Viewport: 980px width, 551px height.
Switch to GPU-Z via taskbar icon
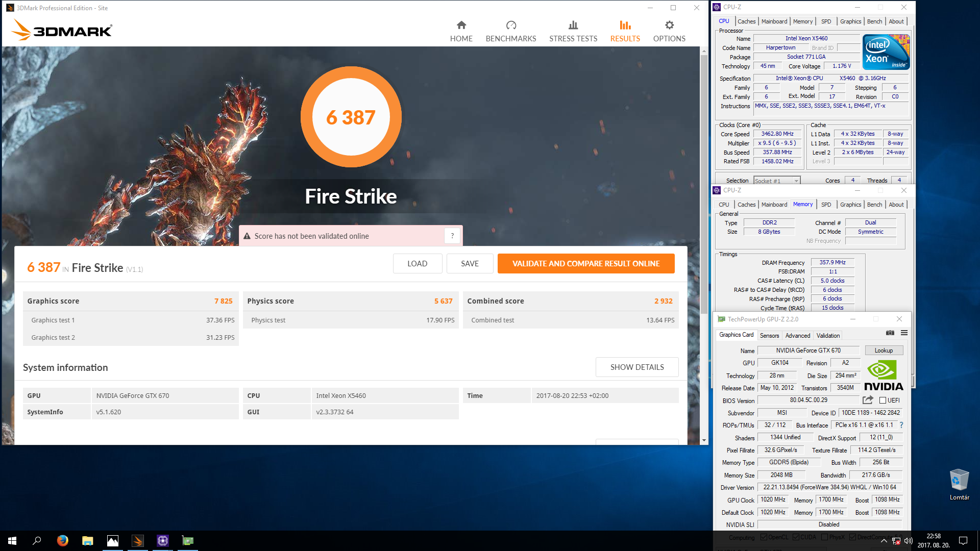point(187,541)
